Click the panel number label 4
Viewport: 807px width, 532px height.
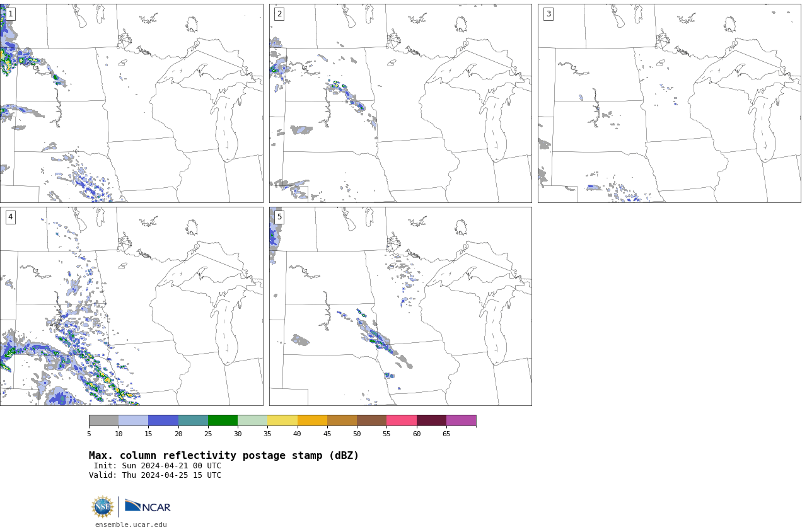point(10,217)
